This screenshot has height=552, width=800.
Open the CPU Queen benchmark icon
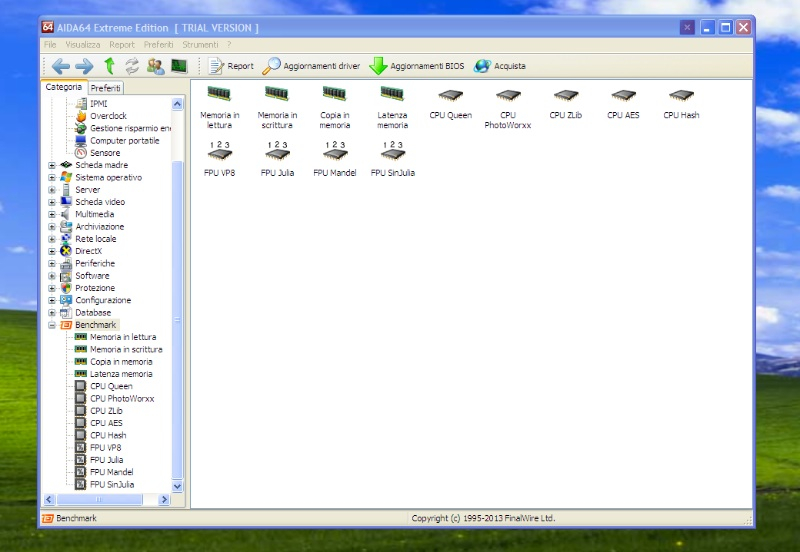450,96
